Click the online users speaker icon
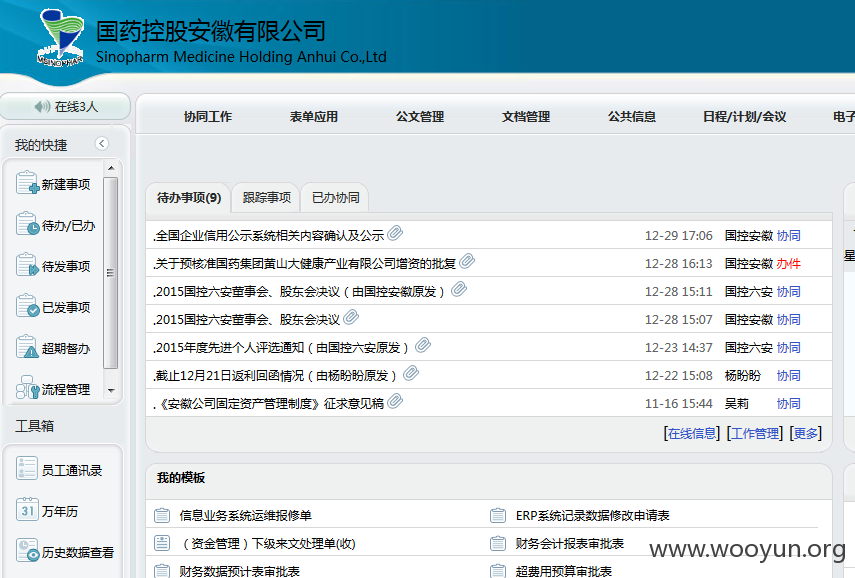 click(42, 106)
